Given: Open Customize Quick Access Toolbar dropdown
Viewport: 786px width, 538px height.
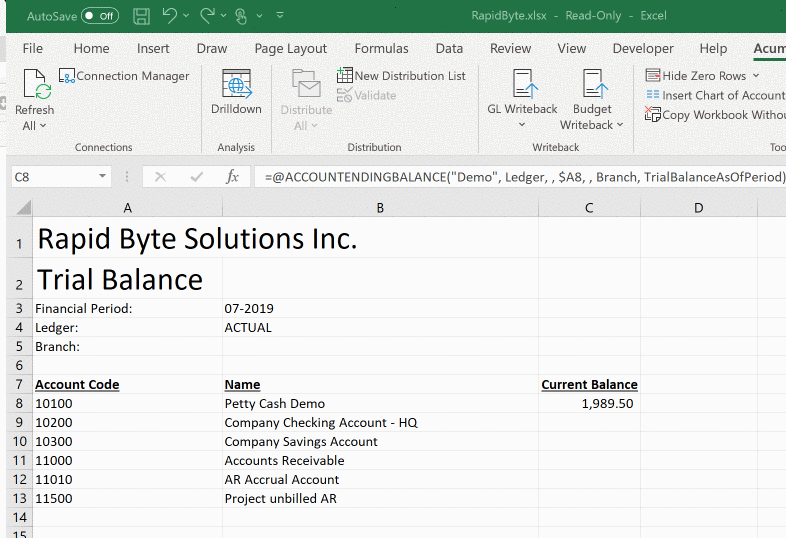Looking at the screenshot, I should [x=280, y=16].
